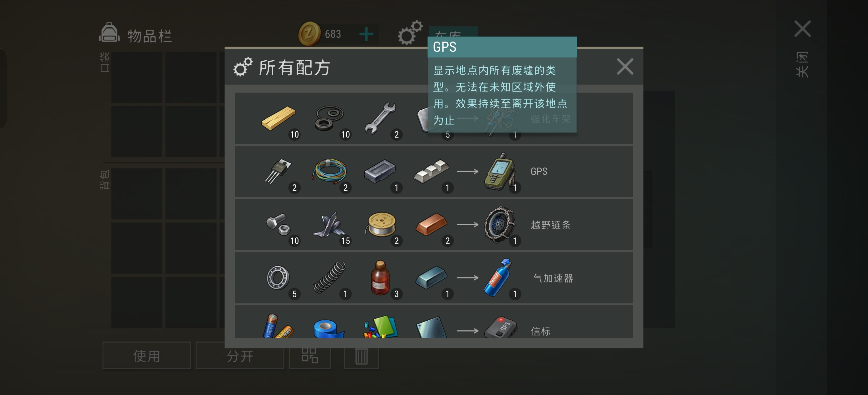Tap the wrench ingredient icon
This screenshot has height=395, width=868.
(x=380, y=118)
